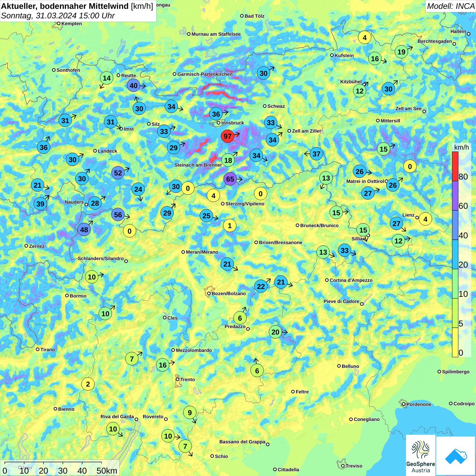Select the Innsbruck city label
Screen dimensions: 476x476
pos(233,123)
